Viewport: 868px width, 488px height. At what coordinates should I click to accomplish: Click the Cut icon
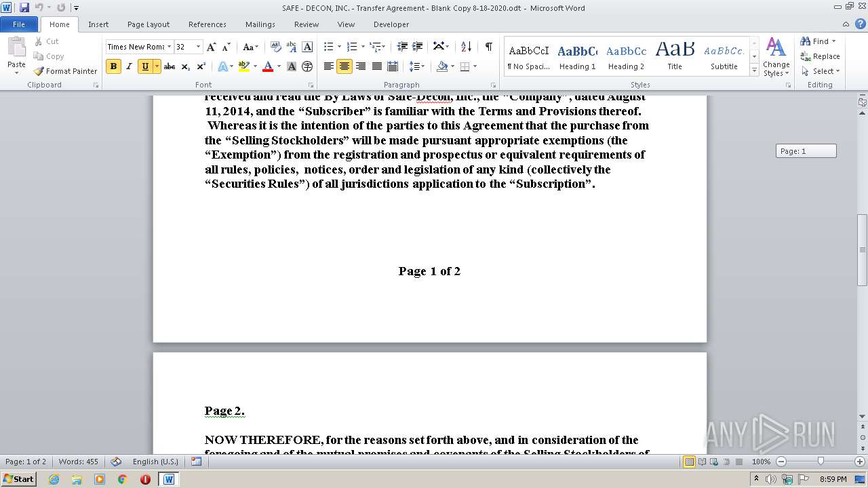click(47, 41)
